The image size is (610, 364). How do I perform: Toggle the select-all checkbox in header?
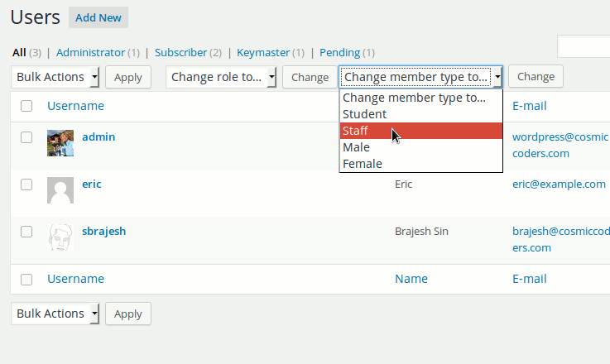point(26,106)
